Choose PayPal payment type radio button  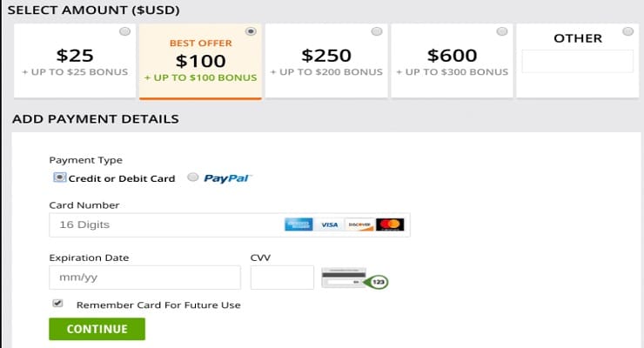(192, 177)
